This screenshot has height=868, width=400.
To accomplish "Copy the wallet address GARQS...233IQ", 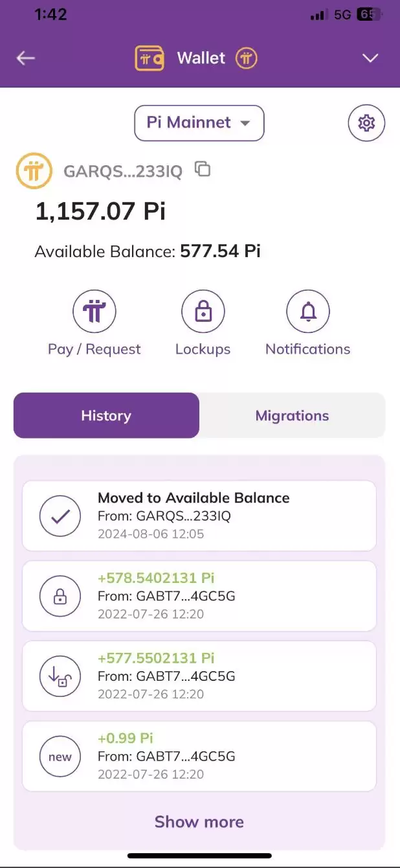I will click(203, 168).
